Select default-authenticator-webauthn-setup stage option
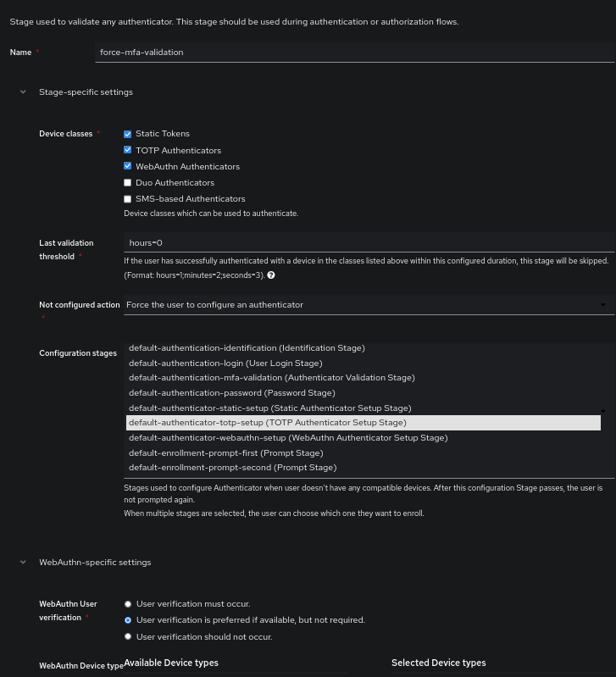 tap(363, 438)
